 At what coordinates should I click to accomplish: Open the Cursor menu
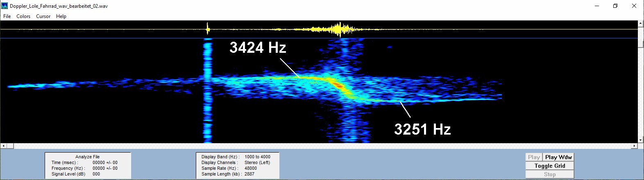click(43, 16)
